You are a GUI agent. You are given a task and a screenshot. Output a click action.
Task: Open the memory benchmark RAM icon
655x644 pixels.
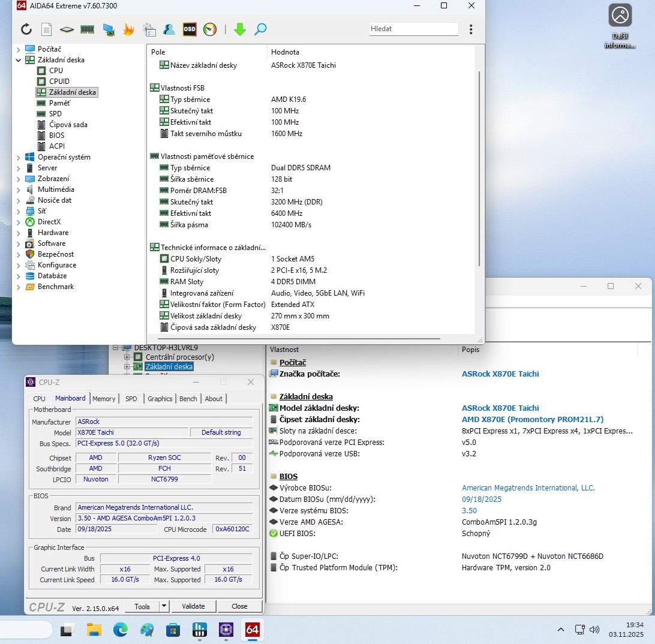(88, 29)
